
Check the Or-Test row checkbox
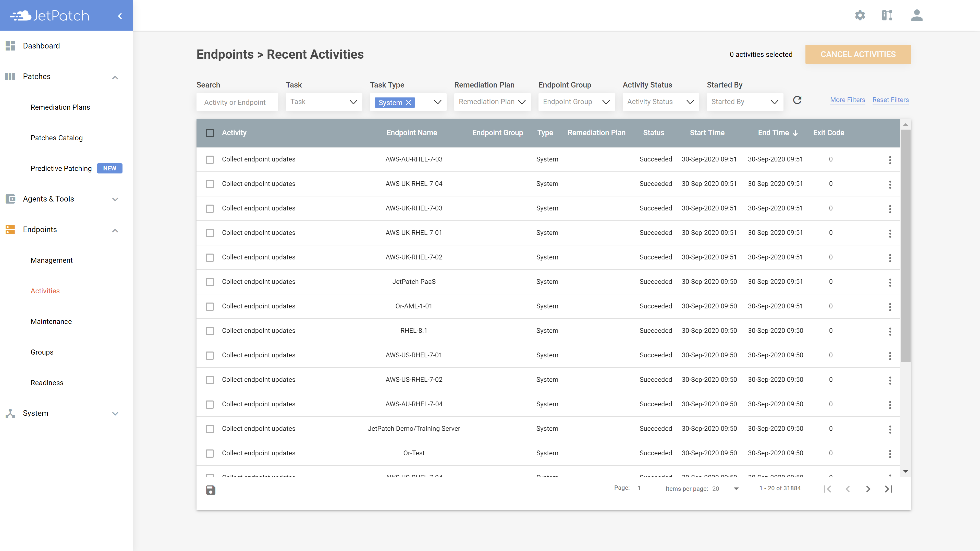point(210,454)
